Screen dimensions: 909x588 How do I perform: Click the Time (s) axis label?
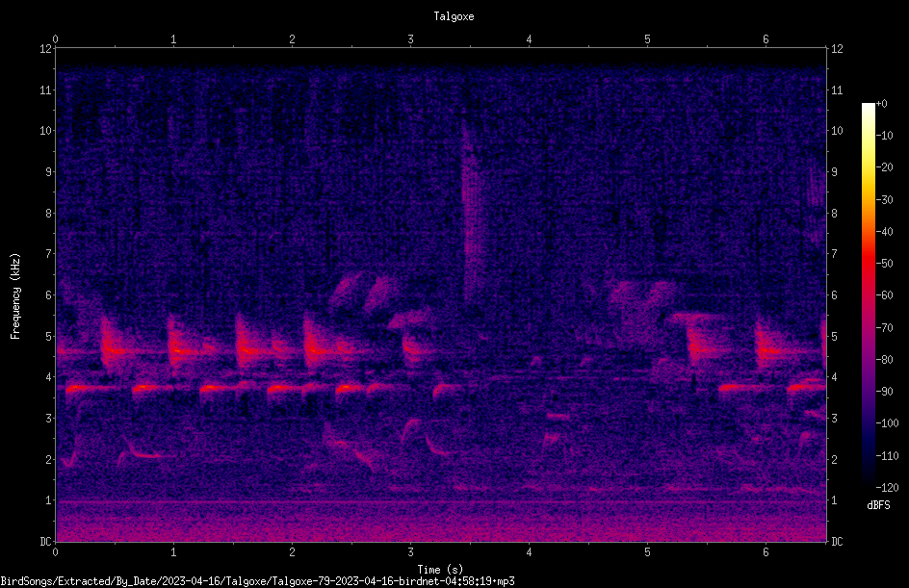point(441,570)
